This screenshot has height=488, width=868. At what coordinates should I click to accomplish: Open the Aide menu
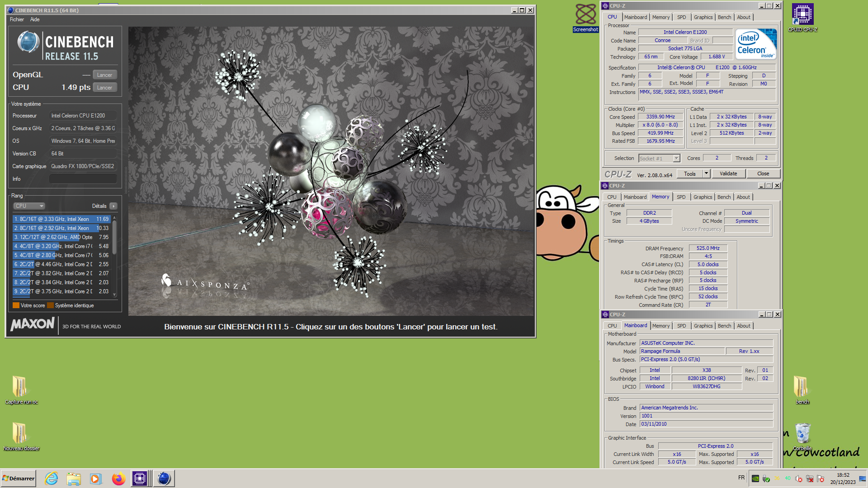click(x=35, y=19)
